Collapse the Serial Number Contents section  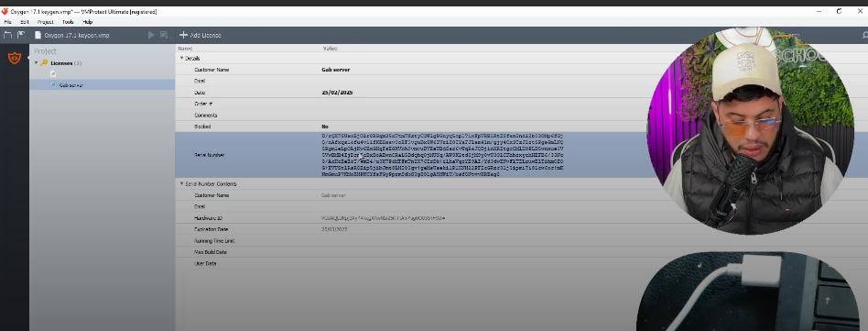pyautogui.click(x=181, y=183)
